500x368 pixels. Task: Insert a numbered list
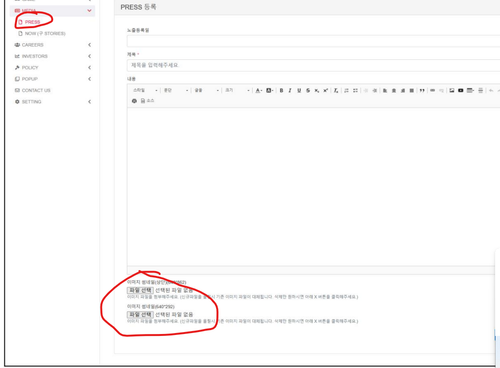(346, 90)
